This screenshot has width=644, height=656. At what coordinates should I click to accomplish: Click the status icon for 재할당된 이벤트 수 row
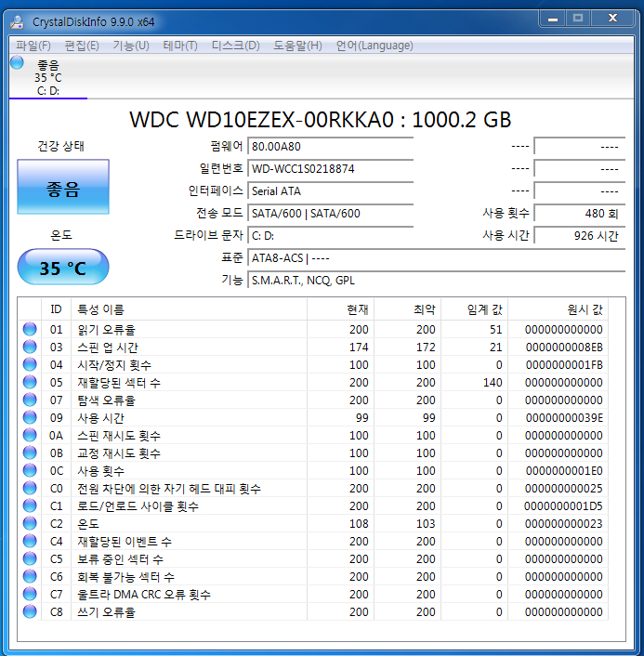[30, 541]
